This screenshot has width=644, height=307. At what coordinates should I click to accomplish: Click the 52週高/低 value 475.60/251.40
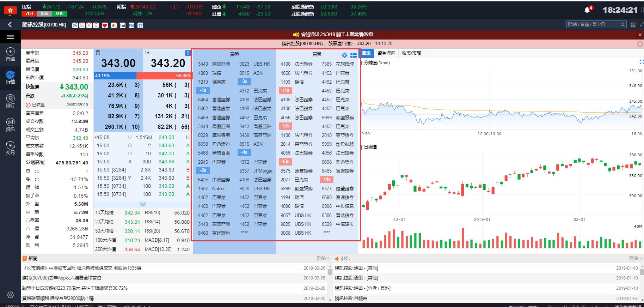(x=72, y=163)
